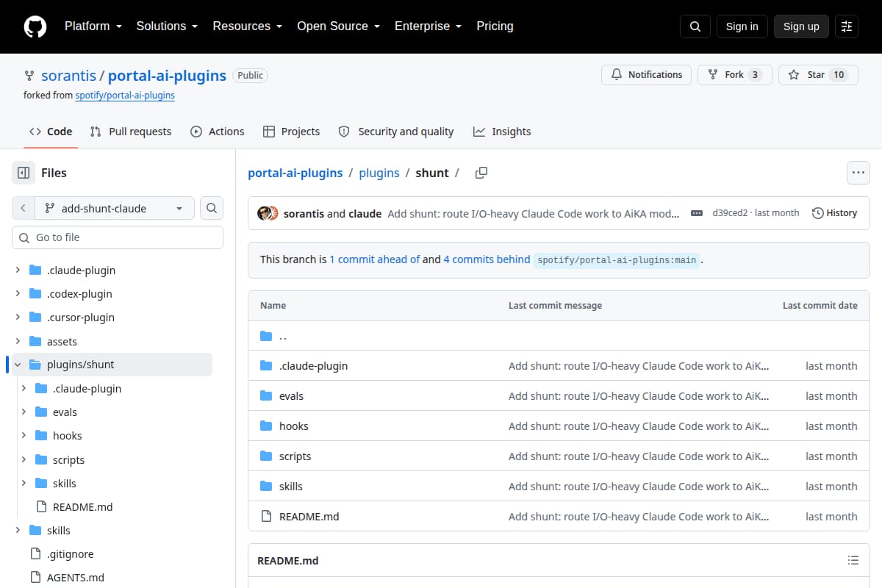Open the more options ellipsis button

tap(858, 173)
